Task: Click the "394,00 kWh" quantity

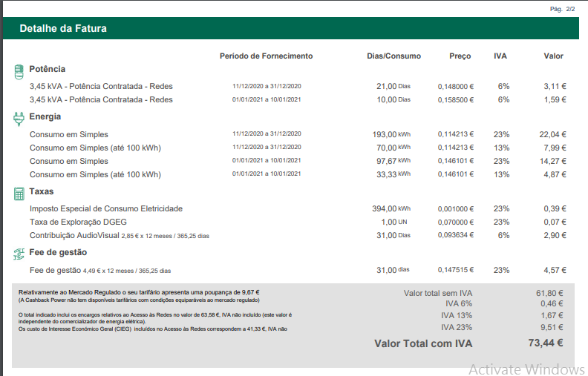Action: (391, 208)
